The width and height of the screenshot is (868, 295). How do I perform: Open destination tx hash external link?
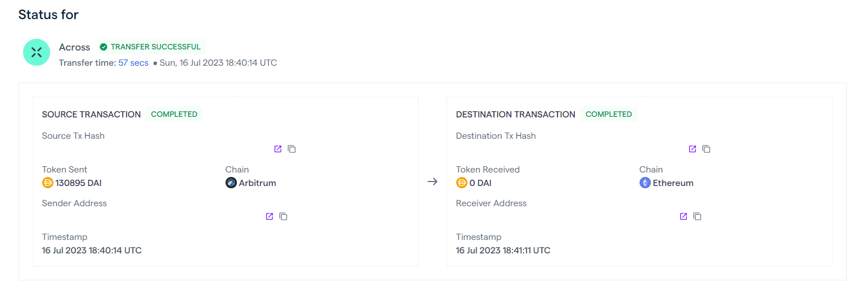tap(692, 149)
